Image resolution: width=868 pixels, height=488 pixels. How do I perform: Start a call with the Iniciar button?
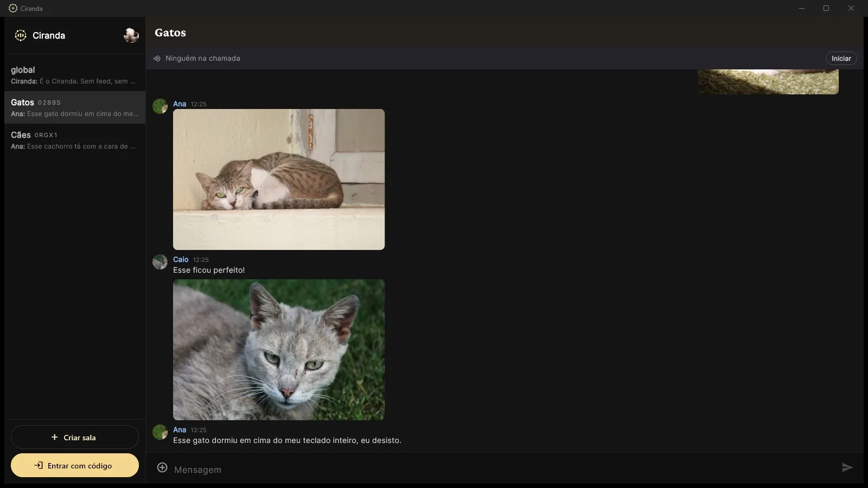[841, 59]
